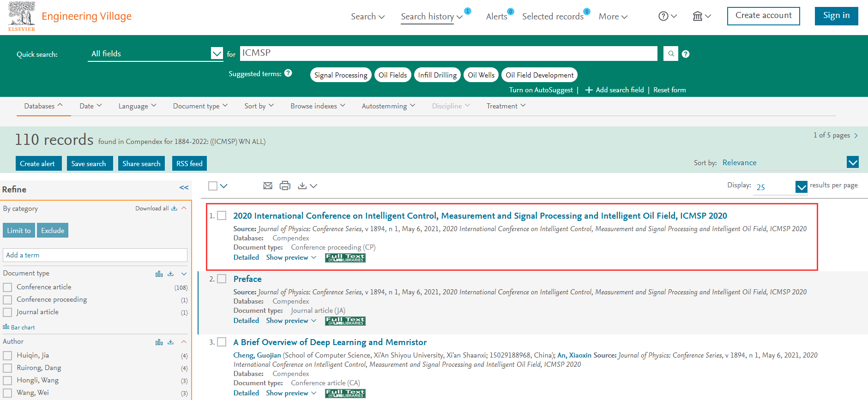Open the help question-mark menu in header

pos(668,16)
